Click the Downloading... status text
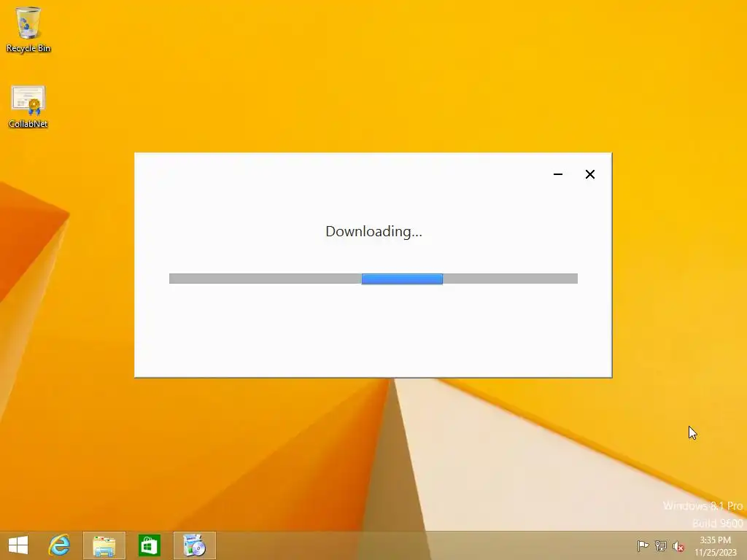Screen dimensions: 747x560 coord(374,231)
